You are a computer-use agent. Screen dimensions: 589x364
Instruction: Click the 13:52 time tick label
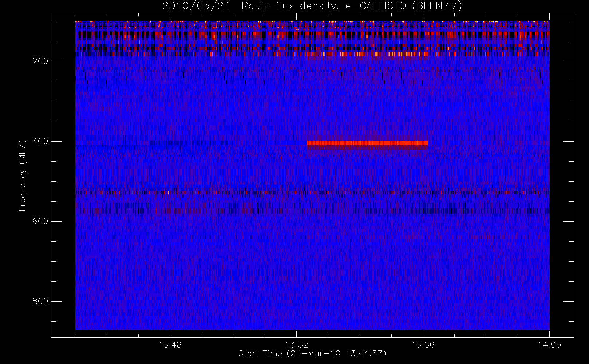coord(296,344)
